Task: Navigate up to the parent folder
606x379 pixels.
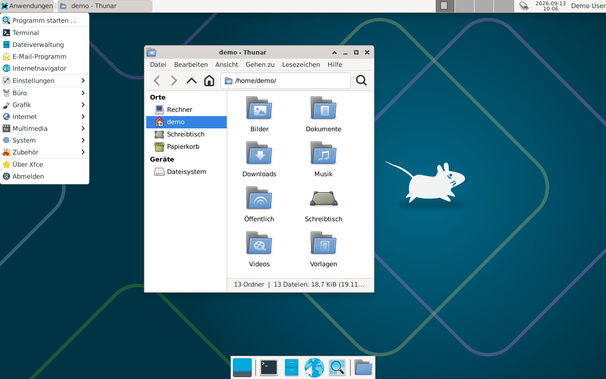Action: click(191, 80)
